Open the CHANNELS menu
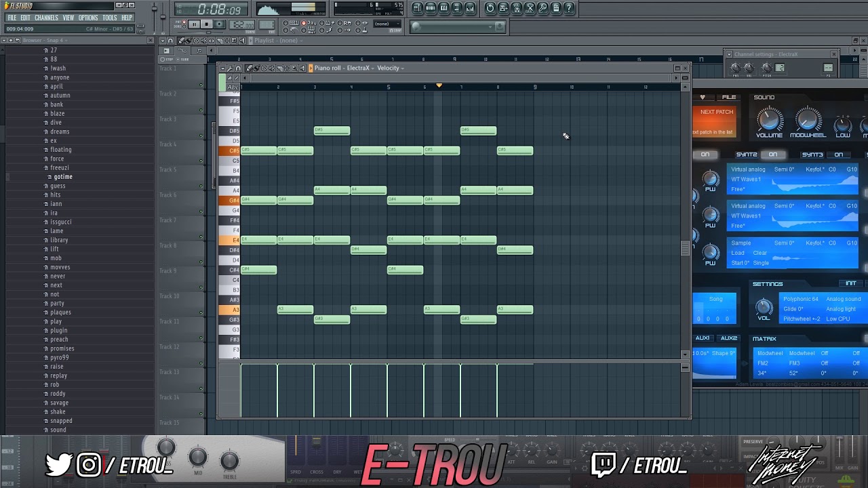 pos(46,18)
